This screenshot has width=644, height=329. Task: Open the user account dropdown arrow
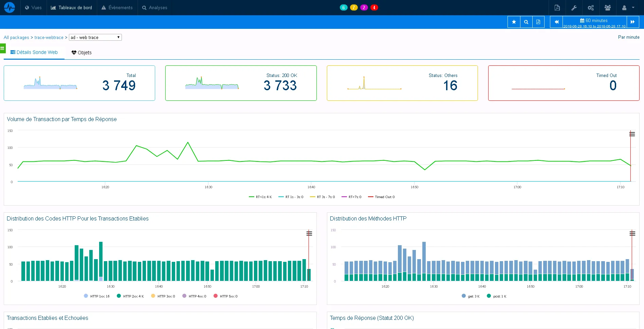[633, 7]
